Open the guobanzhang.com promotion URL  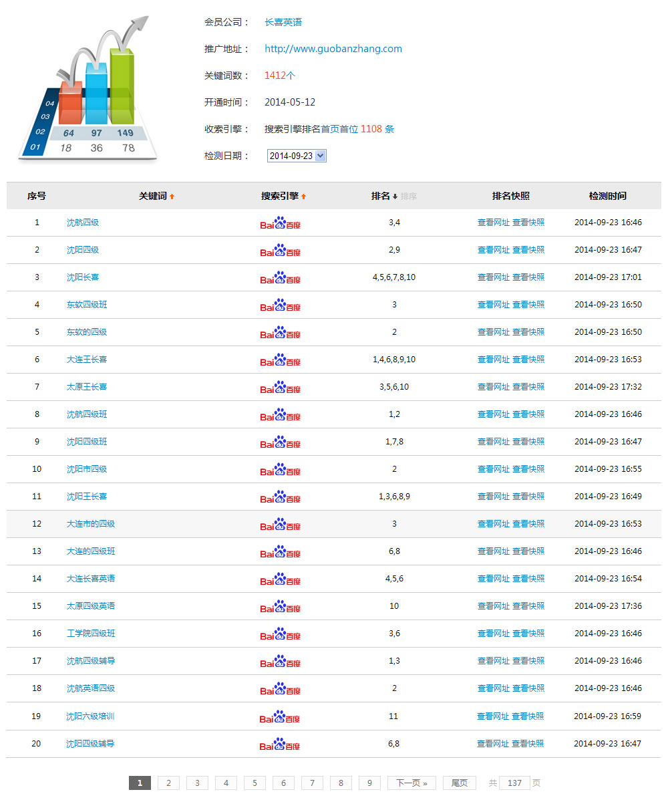point(333,49)
